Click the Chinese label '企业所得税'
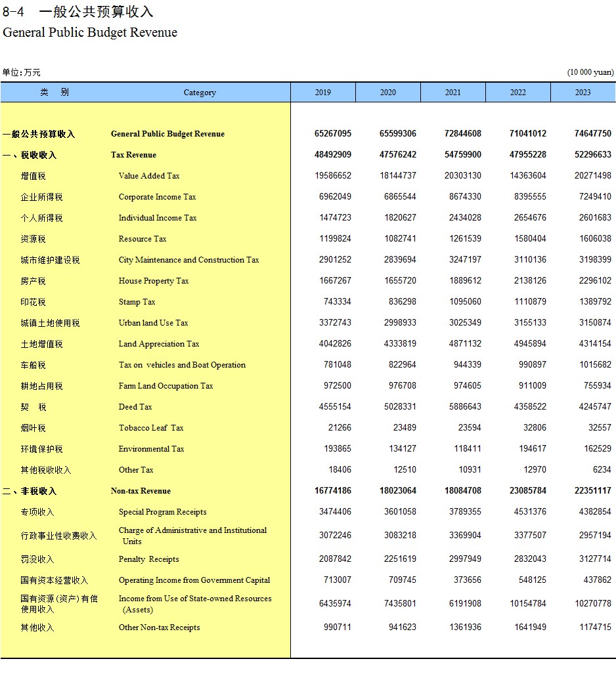Screen dimensions: 616x680 coord(41,198)
